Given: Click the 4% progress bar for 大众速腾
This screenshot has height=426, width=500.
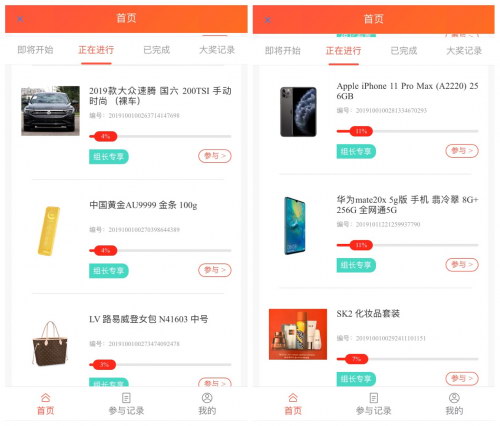Looking at the screenshot, I should coord(160,136).
